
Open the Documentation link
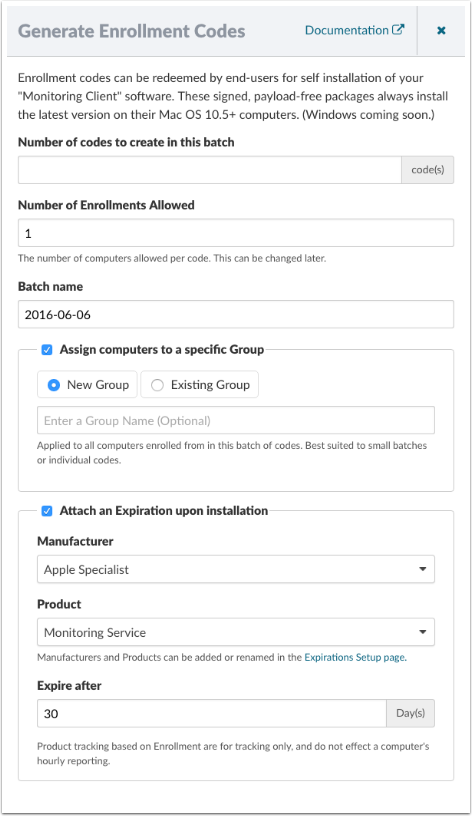tap(354, 30)
